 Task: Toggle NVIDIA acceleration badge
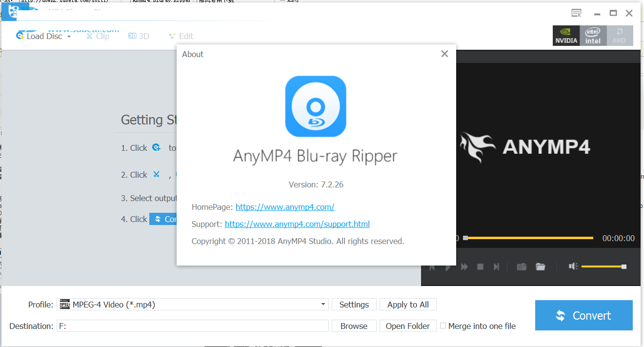(x=566, y=36)
